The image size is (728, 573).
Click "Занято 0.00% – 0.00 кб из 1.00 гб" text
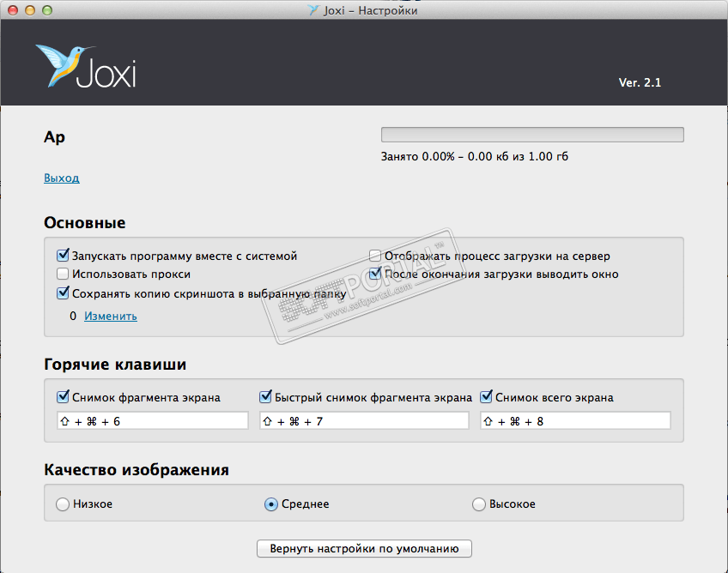pos(474,156)
